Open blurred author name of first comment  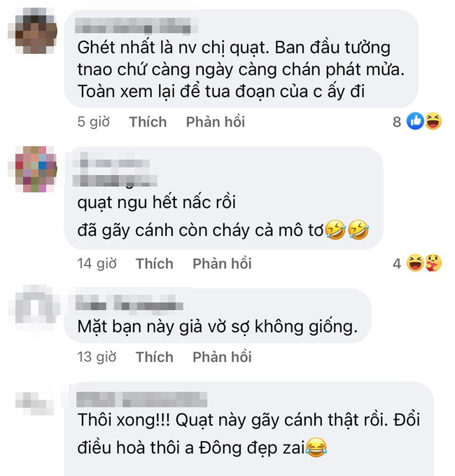click(136, 25)
